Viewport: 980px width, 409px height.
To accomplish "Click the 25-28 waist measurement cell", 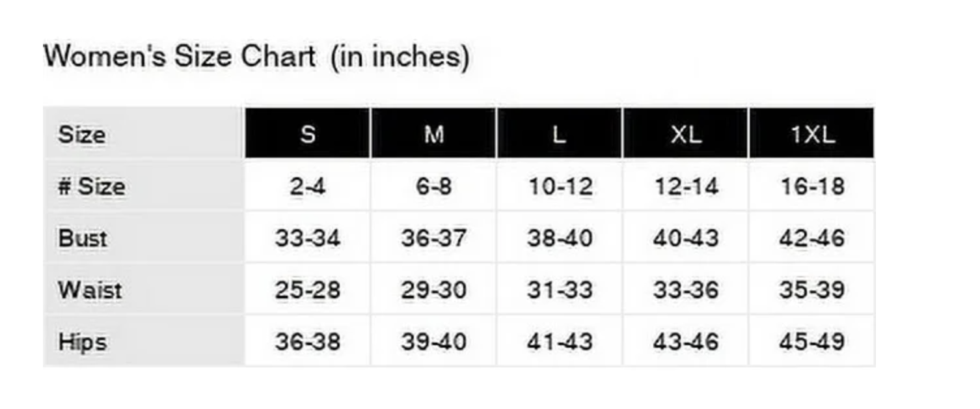I will [308, 289].
